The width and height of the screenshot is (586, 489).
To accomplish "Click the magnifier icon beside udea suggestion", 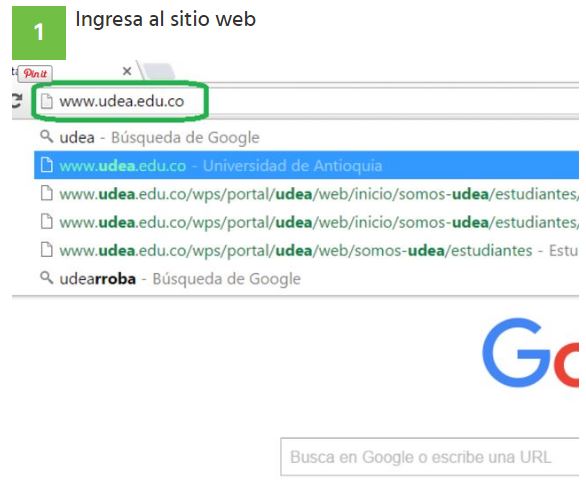I will tap(46, 136).
